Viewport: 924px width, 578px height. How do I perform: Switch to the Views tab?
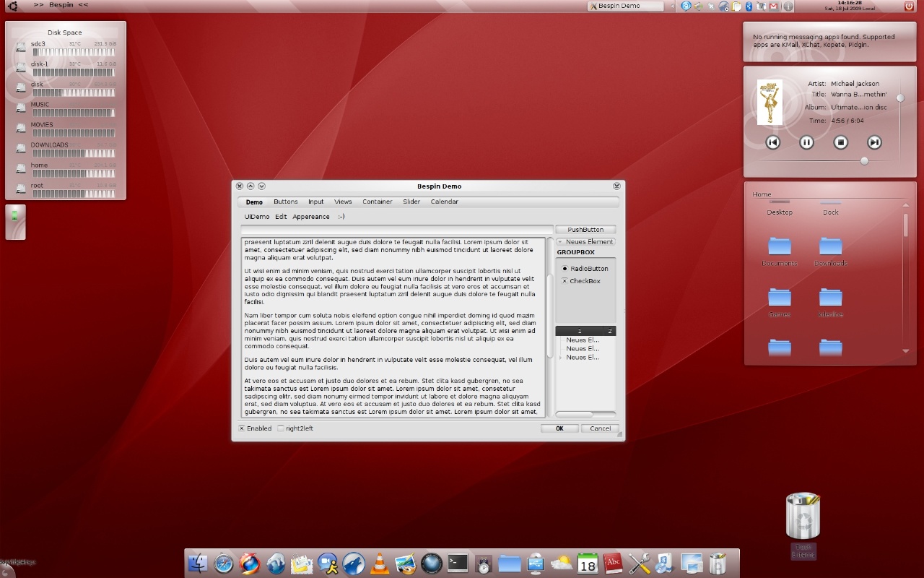[343, 202]
